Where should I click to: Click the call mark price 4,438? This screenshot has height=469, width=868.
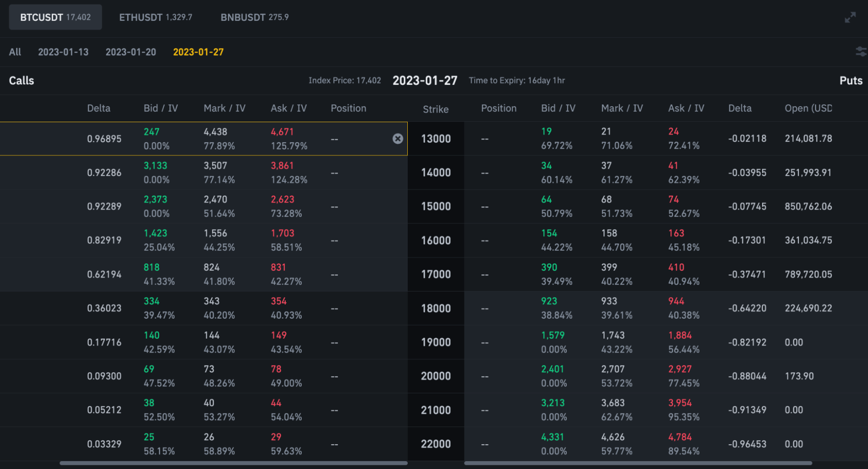tap(215, 132)
